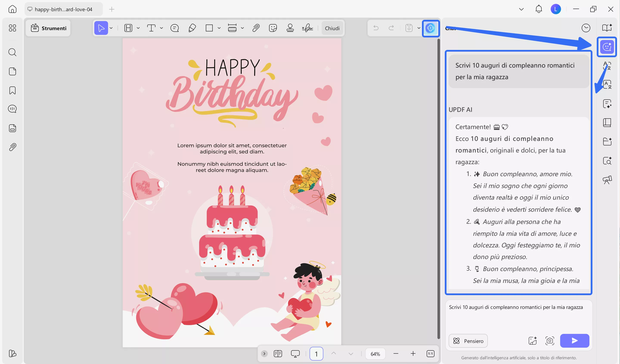Open the save options dropdown
This screenshot has height=364, width=620.
[418, 28]
